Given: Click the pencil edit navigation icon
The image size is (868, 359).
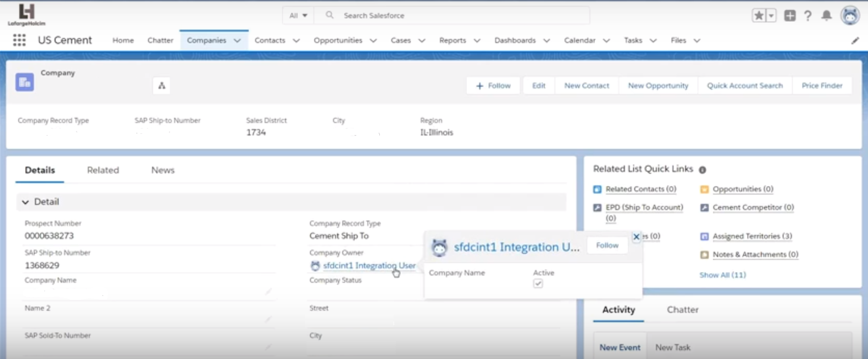Looking at the screenshot, I should pyautogui.click(x=855, y=41).
